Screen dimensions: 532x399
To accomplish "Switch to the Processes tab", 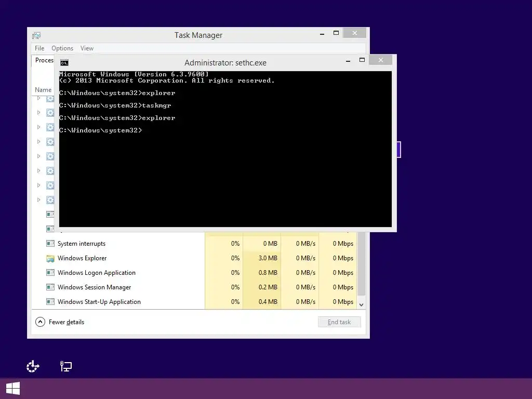I will pos(44,60).
